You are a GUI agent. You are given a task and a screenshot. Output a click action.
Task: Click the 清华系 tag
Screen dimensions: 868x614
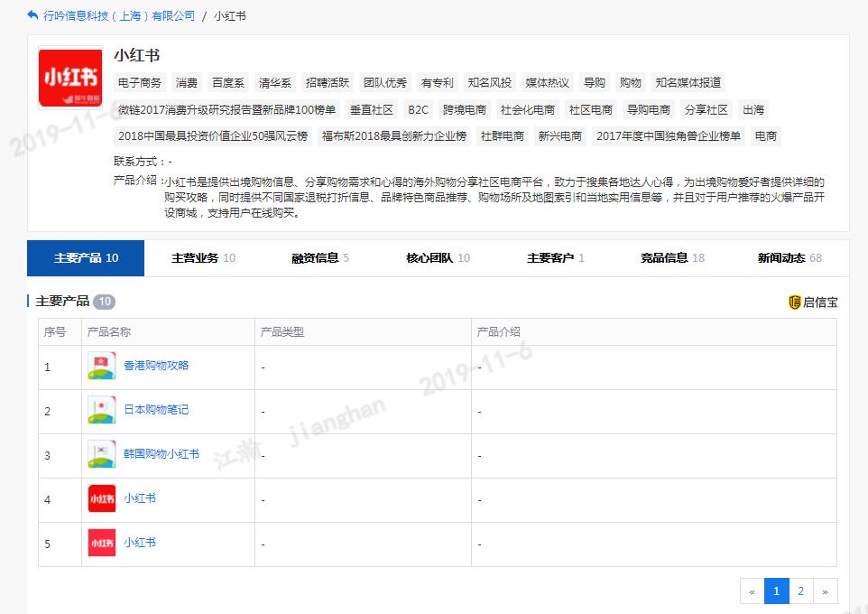tap(275, 82)
